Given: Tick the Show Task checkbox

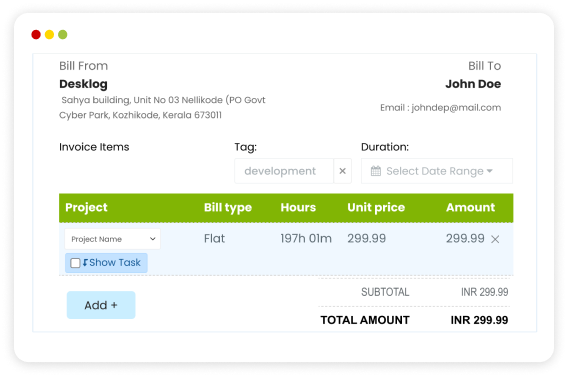Looking at the screenshot, I should (x=75, y=263).
